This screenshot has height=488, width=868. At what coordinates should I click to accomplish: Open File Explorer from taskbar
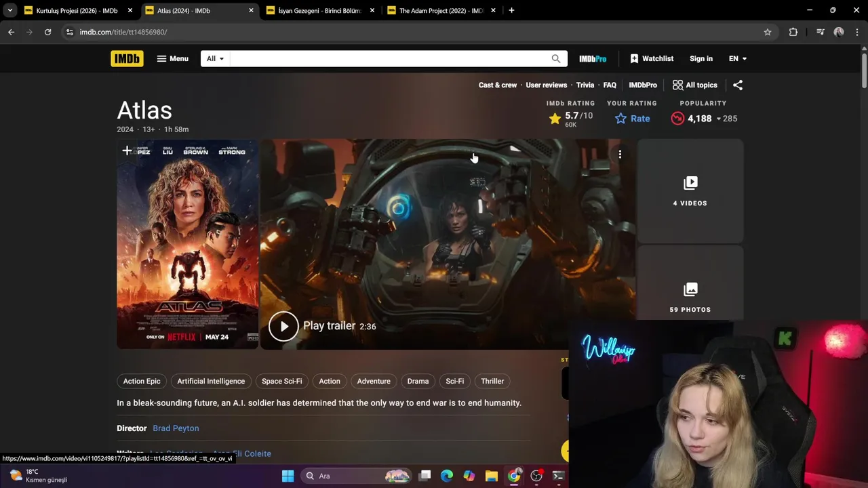pos(492,476)
